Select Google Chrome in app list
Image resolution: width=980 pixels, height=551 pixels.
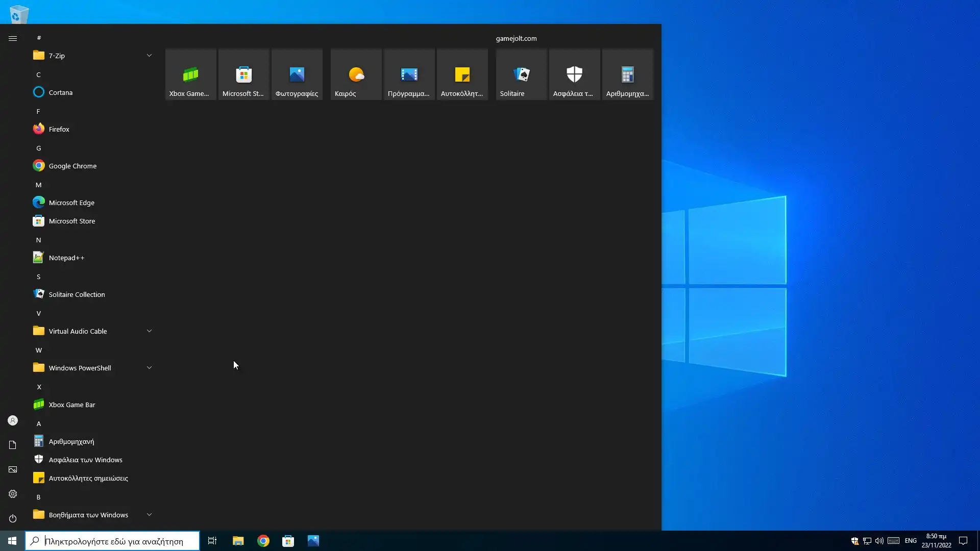coord(72,166)
